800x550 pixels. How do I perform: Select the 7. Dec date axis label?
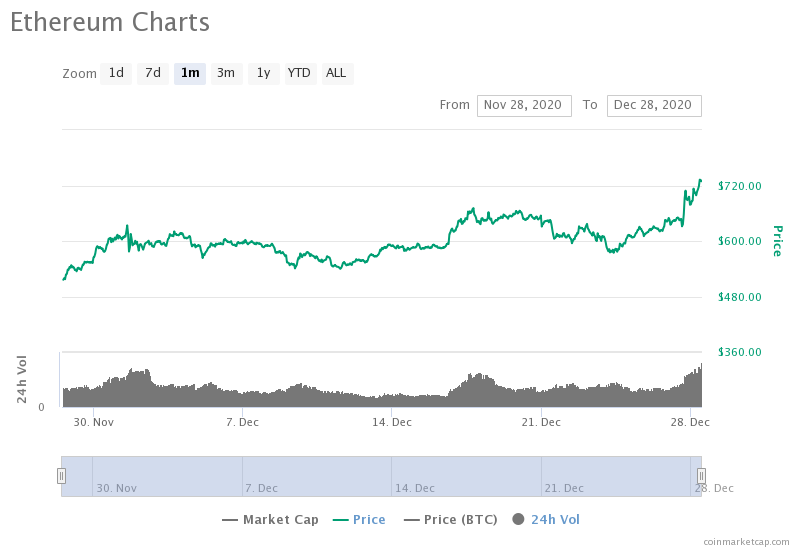pos(242,422)
